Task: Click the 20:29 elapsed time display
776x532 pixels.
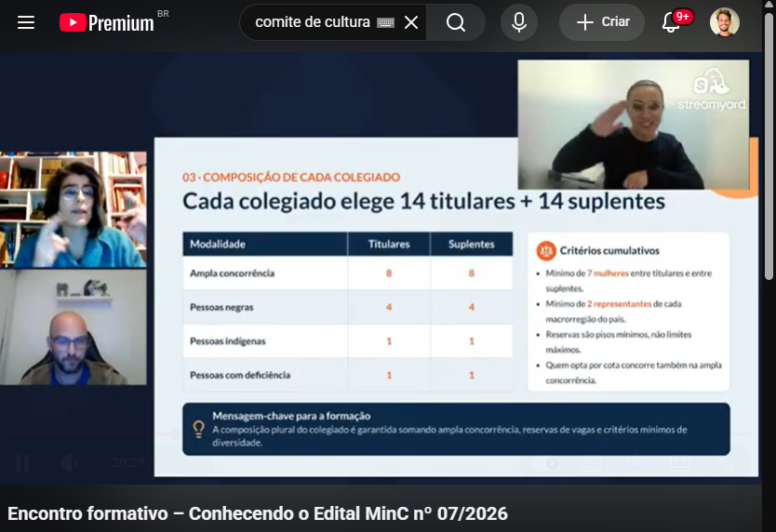Action: (127, 463)
